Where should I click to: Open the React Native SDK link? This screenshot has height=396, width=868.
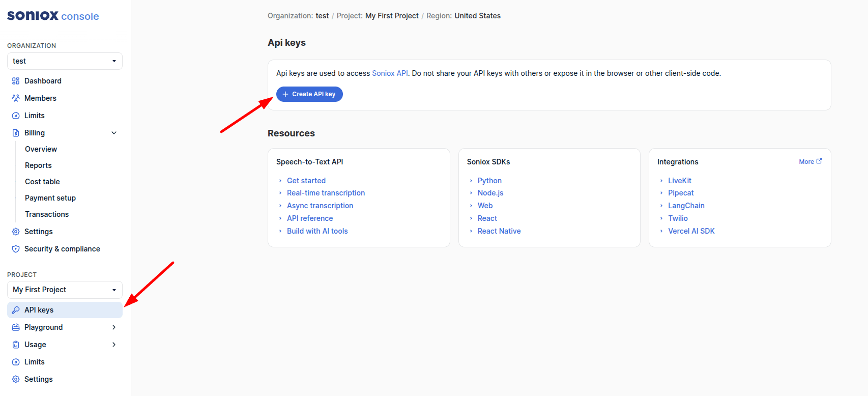click(x=499, y=231)
